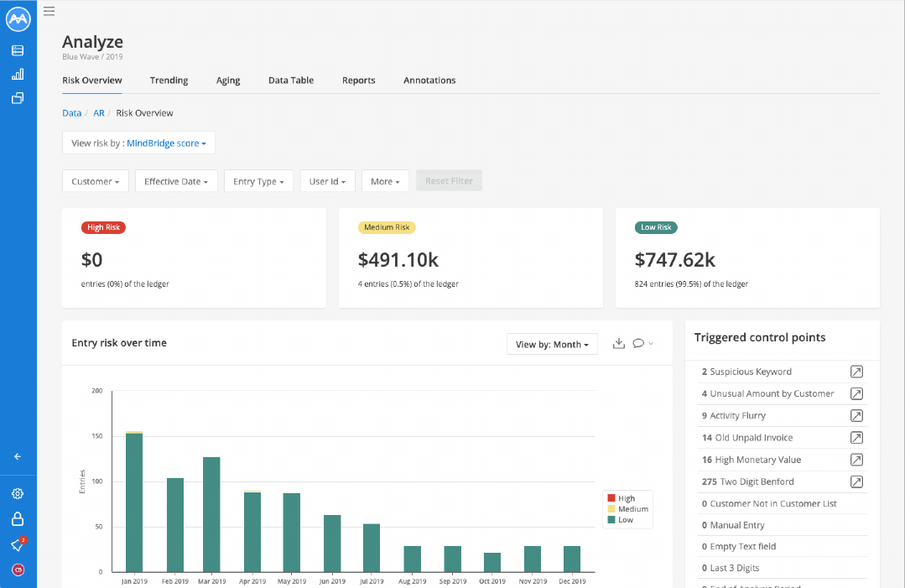Open the data list sidebar icon
The height and width of the screenshot is (588, 905).
(18, 50)
